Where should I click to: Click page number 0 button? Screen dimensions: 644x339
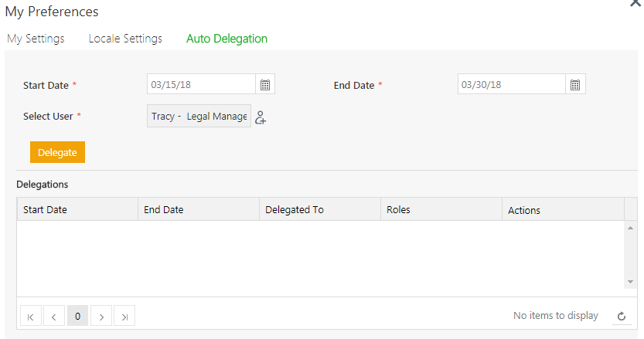[x=77, y=316]
